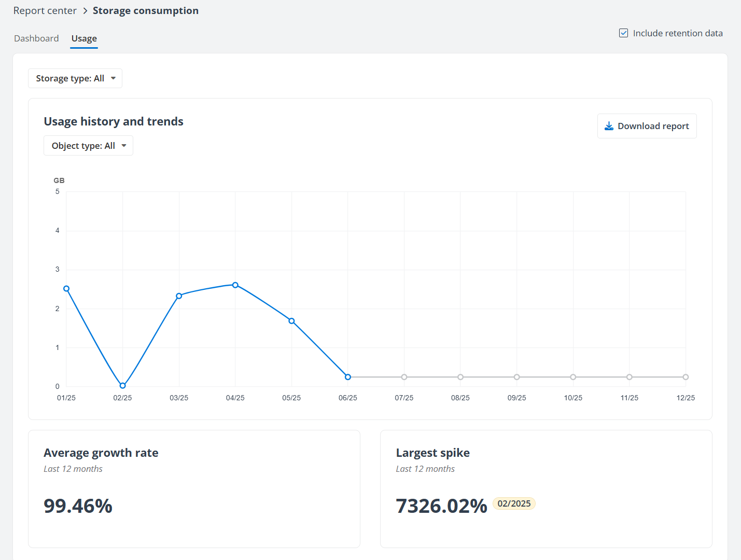Click the 01/25 data point on chart

[66, 289]
